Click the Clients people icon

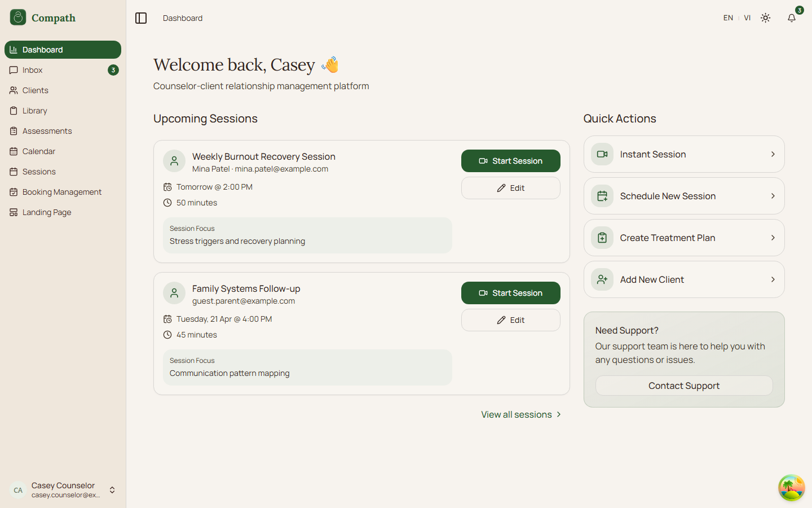click(x=14, y=90)
